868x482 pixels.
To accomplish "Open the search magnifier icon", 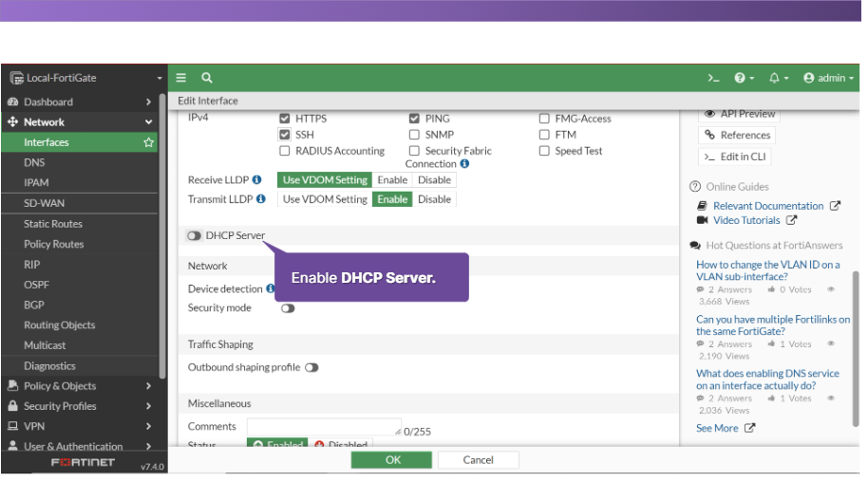I will [206, 78].
